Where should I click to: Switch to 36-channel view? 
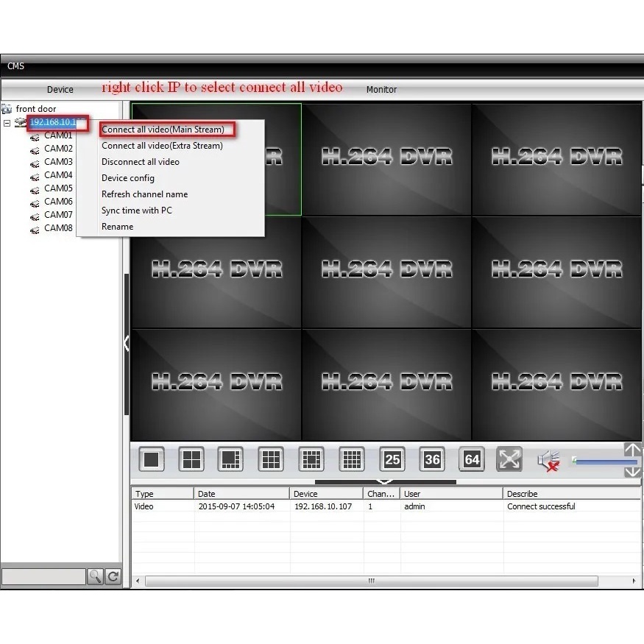pos(432,459)
